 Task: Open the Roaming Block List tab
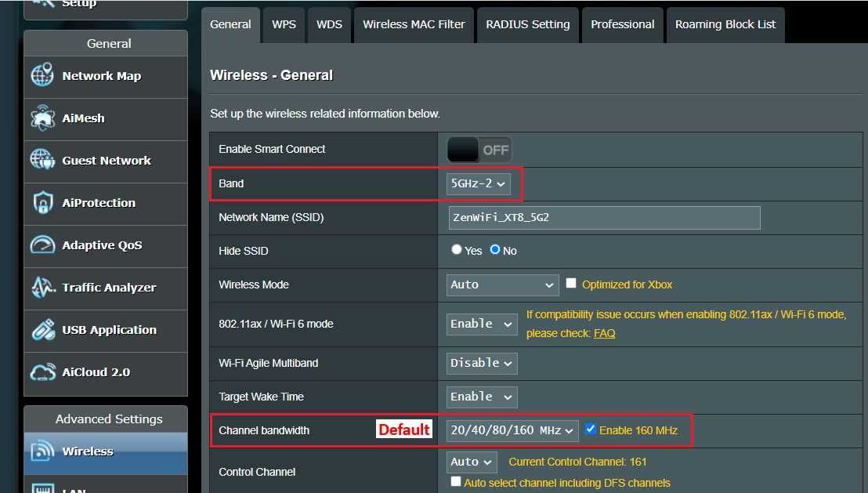pos(725,25)
